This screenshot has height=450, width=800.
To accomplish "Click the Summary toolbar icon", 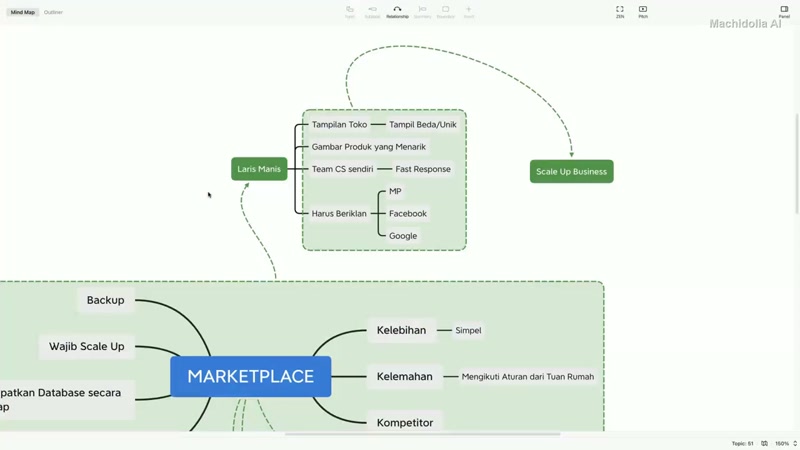I will [422, 12].
